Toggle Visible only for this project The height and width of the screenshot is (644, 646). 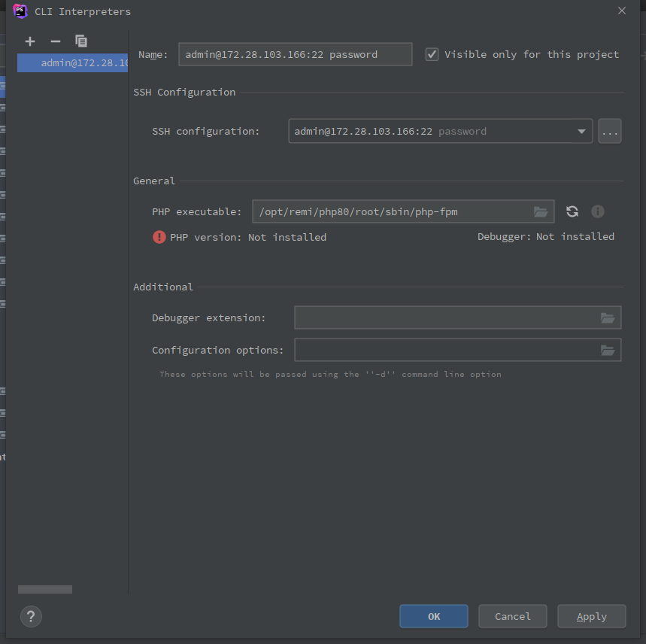coord(432,55)
